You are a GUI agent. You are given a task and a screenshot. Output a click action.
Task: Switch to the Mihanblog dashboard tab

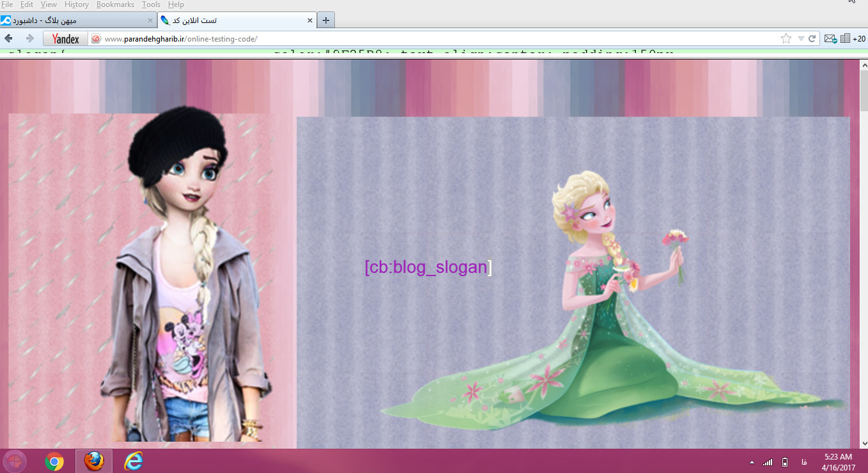coord(78,20)
